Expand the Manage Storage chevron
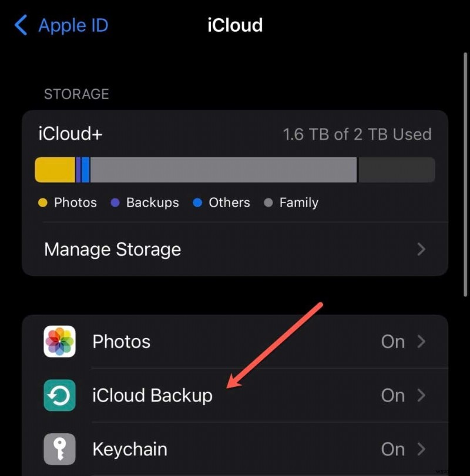 click(x=421, y=249)
